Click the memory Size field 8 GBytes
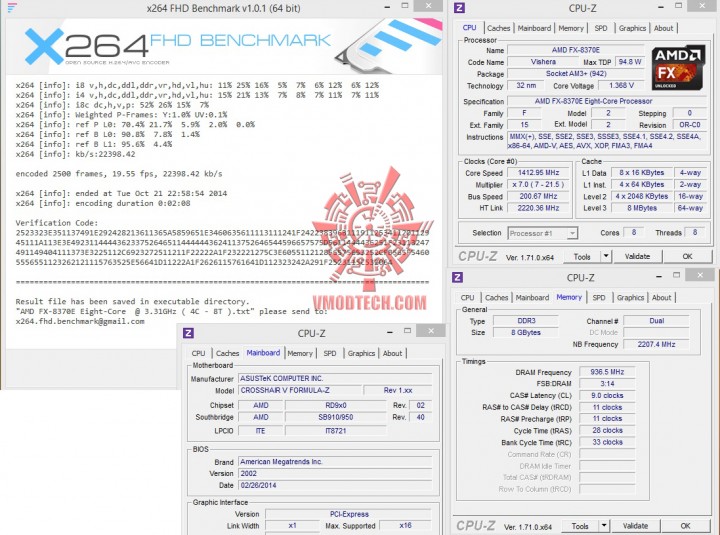720x535 pixels. (x=526, y=332)
